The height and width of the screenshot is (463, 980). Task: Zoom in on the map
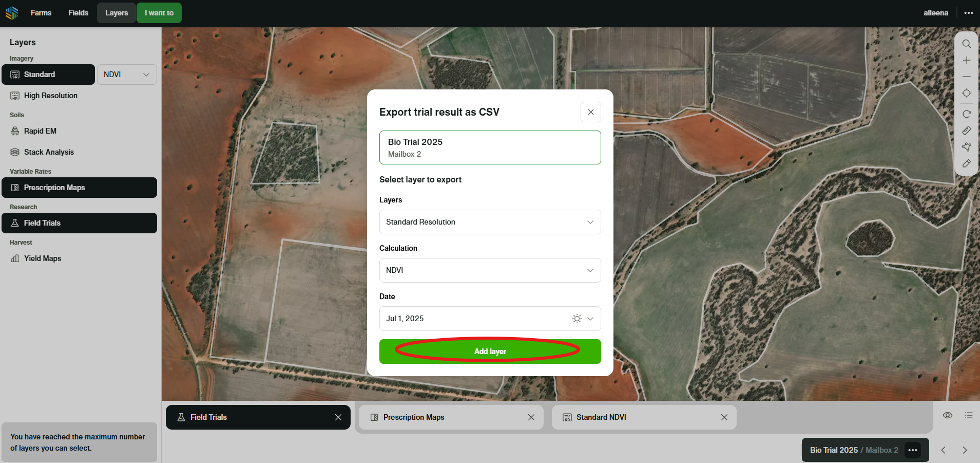click(966, 60)
